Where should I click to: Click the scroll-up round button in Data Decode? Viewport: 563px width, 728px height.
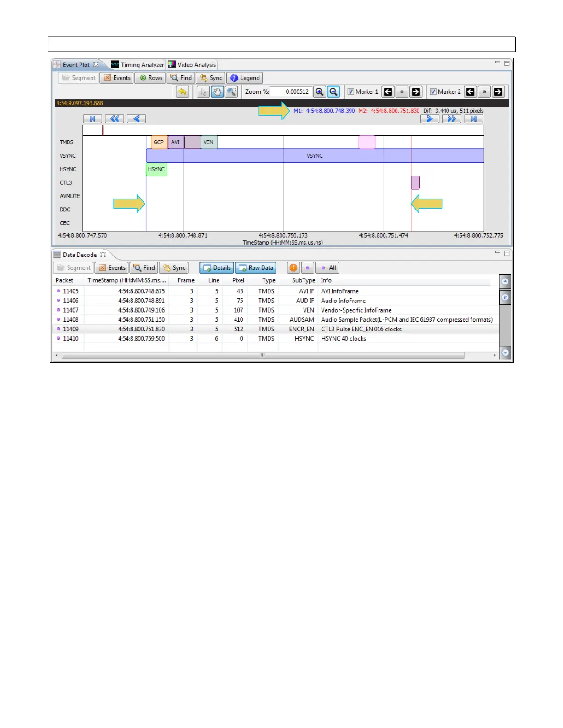tap(505, 282)
